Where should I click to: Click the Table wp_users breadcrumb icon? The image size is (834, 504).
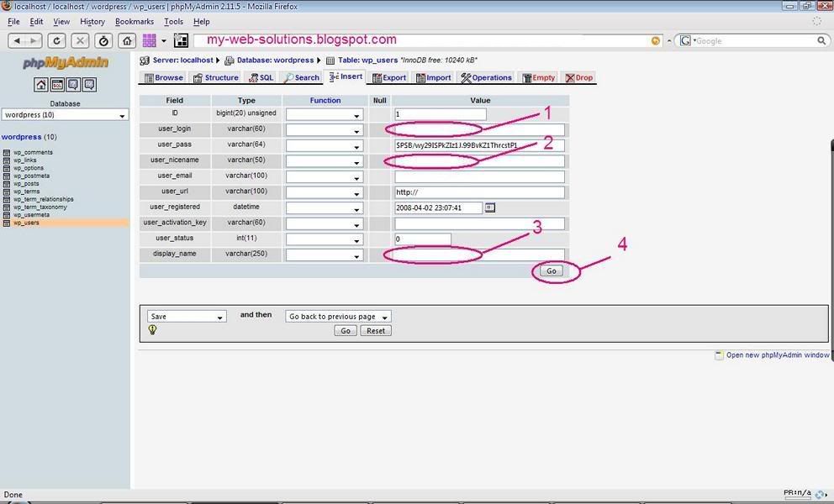(330, 60)
